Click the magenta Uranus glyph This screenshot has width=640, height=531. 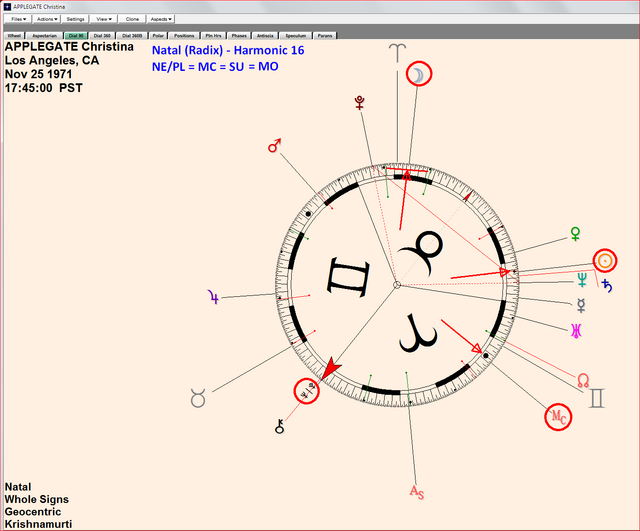coord(576,331)
